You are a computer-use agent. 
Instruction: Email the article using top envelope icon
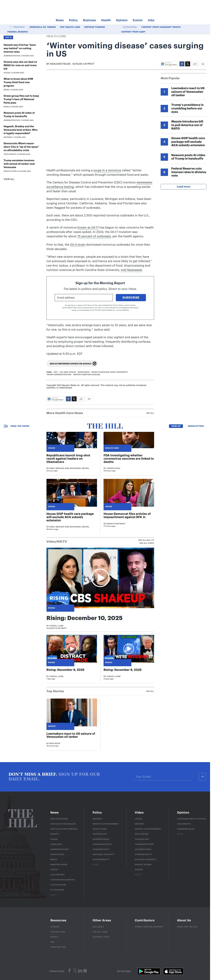tap(203, 64)
